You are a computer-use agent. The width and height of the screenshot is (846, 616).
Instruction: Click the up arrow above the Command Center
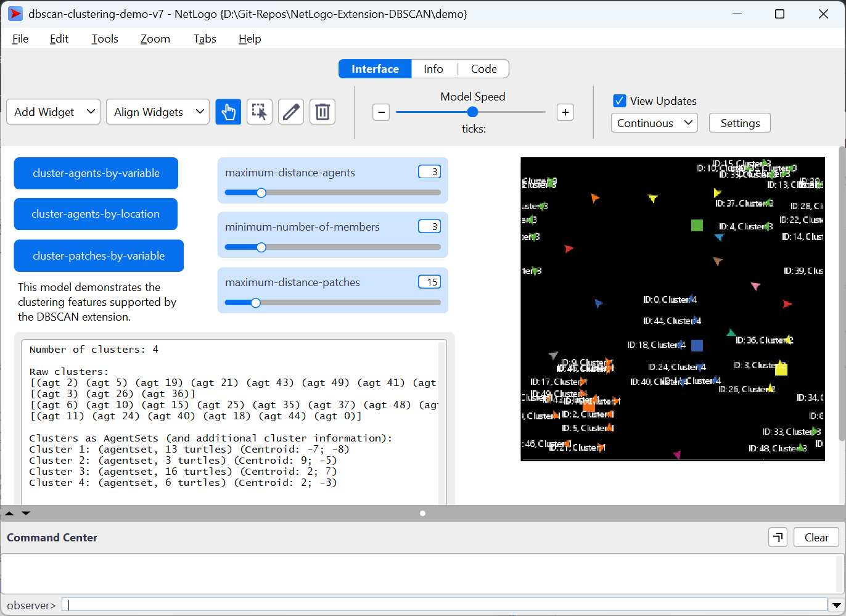click(9, 513)
